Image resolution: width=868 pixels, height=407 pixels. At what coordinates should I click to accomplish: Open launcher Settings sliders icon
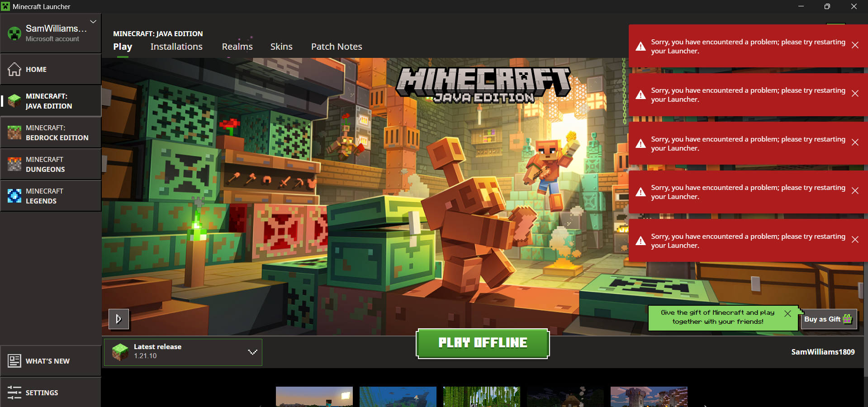(x=14, y=393)
